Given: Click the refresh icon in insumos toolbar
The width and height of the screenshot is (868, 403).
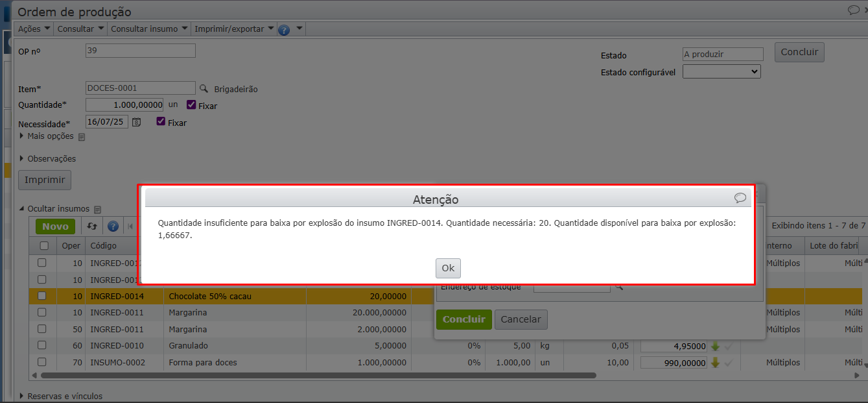Looking at the screenshot, I should (x=92, y=226).
